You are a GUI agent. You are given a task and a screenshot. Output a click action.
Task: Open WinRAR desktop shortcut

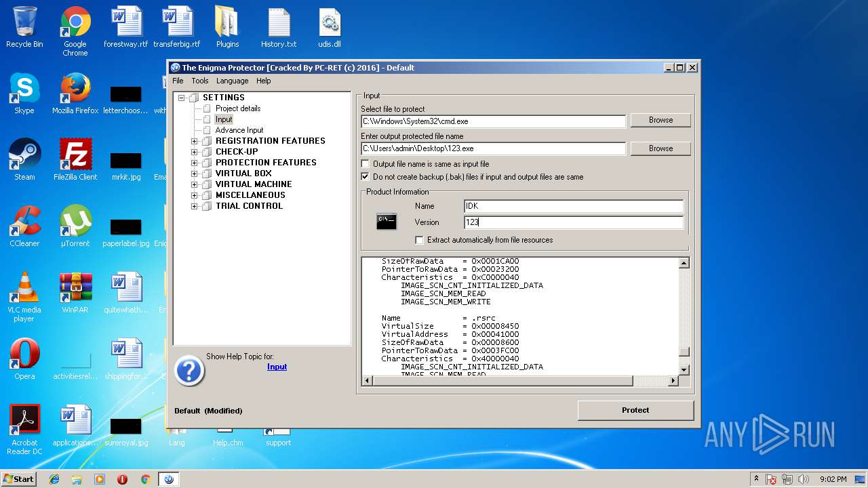pyautogui.click(x=75, y=293)
